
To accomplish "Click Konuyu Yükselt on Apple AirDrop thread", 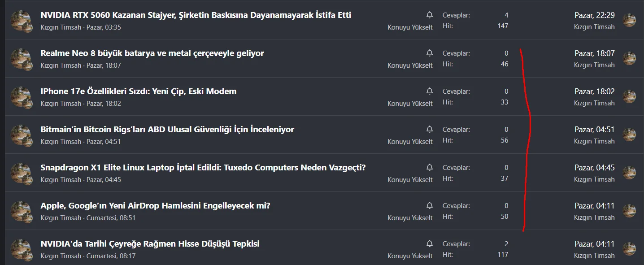I will point(410,218).
